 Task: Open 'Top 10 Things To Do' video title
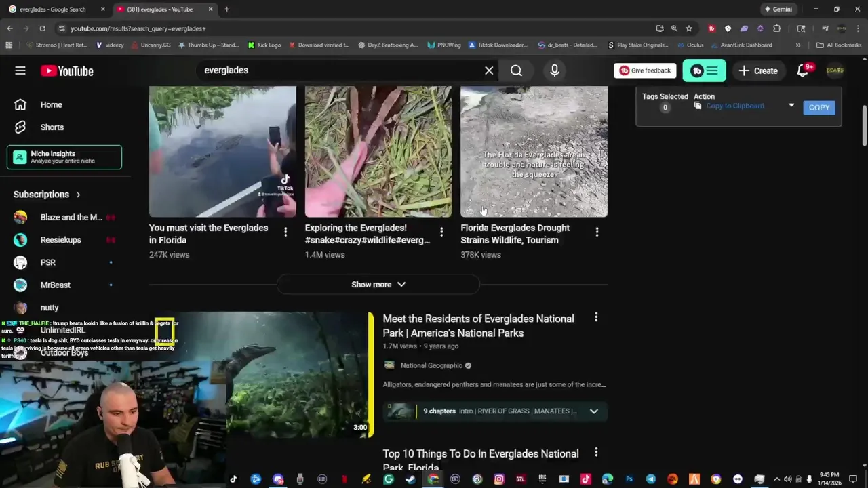[481, 460]
